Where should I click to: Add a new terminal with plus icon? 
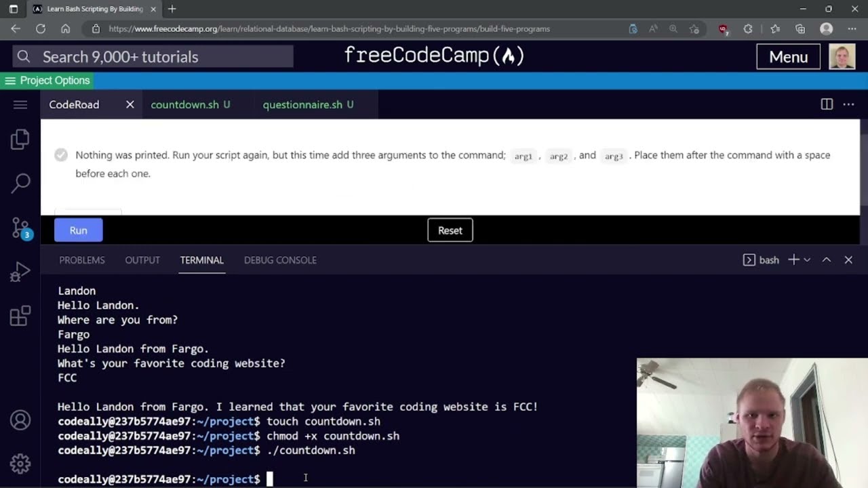[x=793, y=260]
